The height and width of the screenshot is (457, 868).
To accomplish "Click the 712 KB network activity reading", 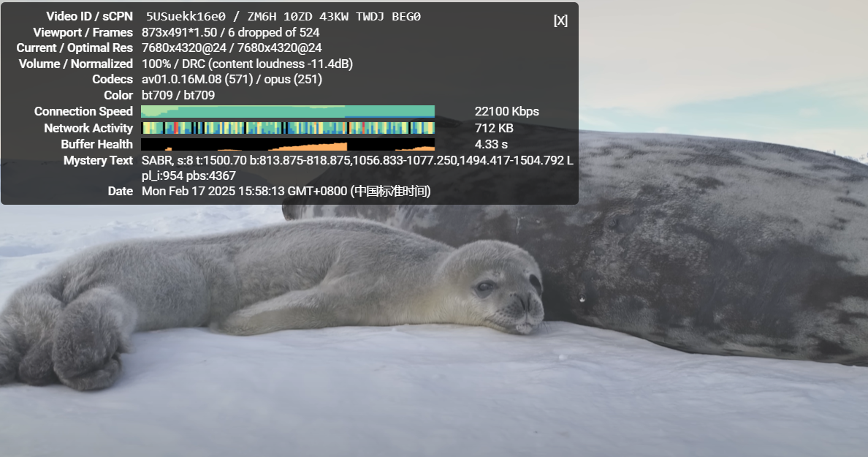I will tap(494, 128).
